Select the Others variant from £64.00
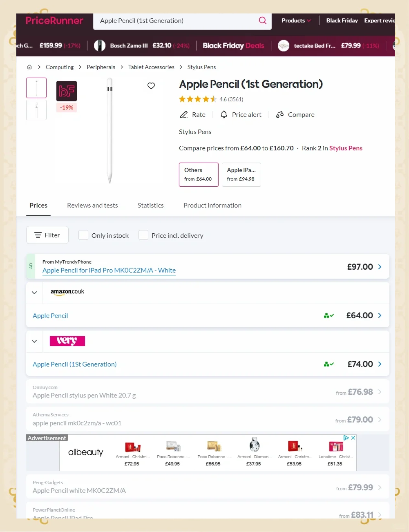The width and height of the screenshot is (409, 532). tap(199, 174)
